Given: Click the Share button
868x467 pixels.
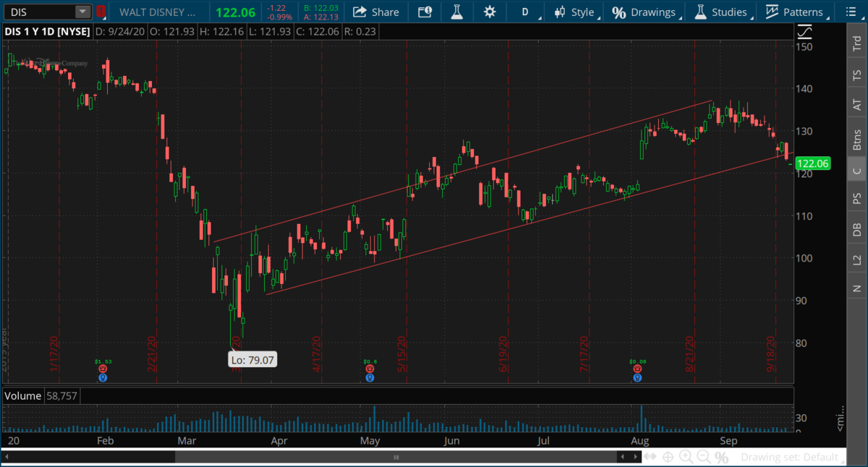Looking at the screenshot, I should (x=376, y=12).
